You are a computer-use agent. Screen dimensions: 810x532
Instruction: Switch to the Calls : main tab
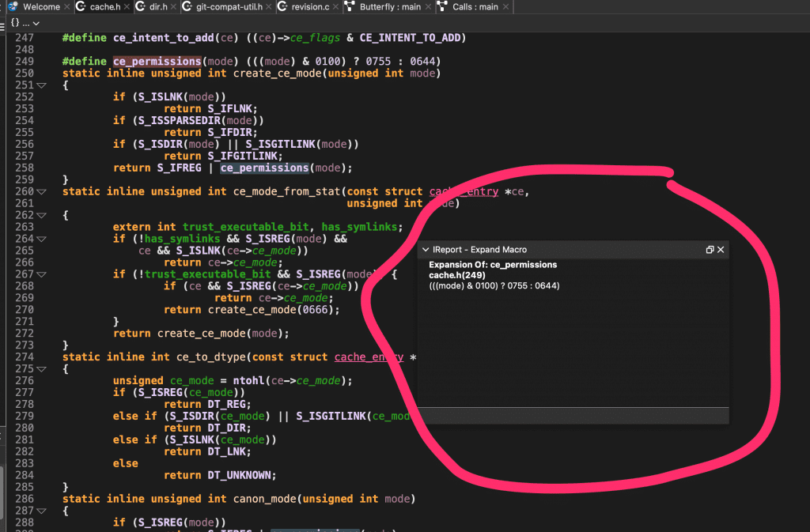[x=474, y=6]
